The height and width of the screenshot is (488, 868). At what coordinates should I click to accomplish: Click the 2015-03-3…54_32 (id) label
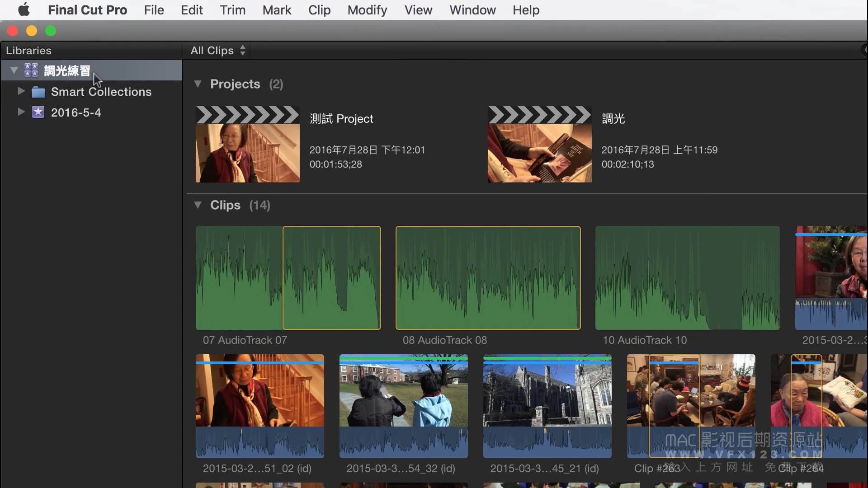tap(401, 469)
